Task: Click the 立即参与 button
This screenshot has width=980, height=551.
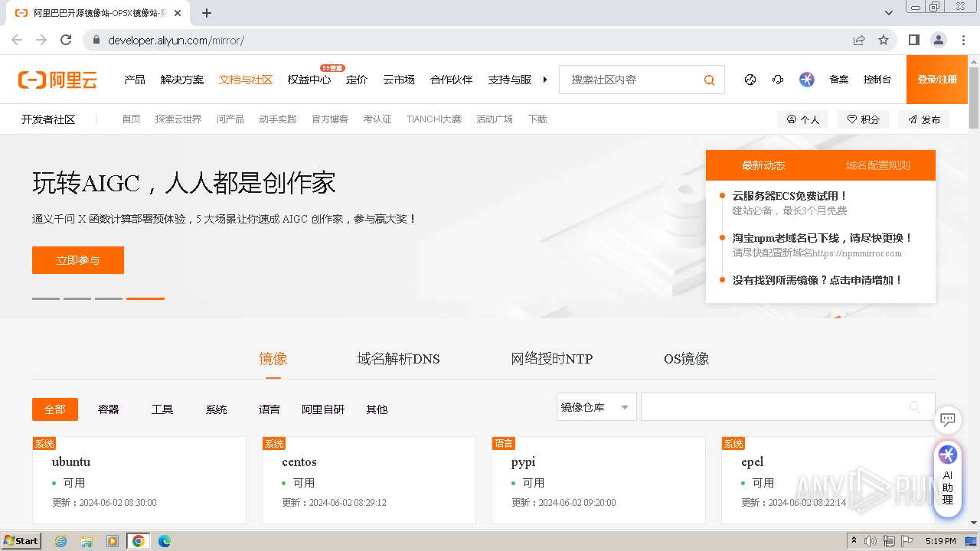Action: click(78, 260)
